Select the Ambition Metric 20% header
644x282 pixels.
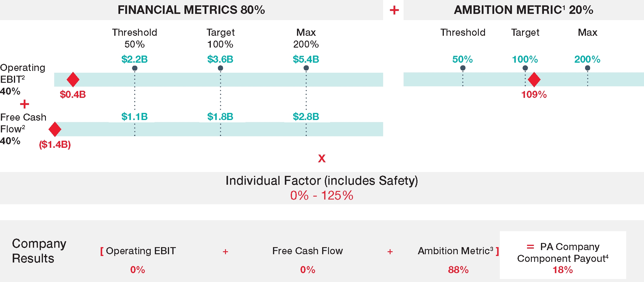(523, 10)
